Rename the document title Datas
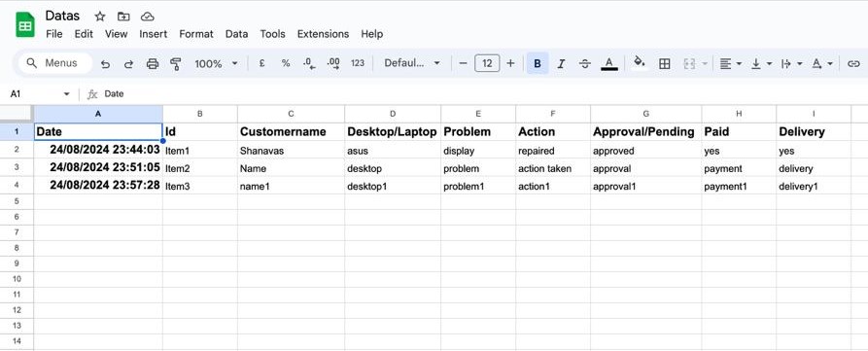Viewport: 868px width, 351px height. coord(62,16)
